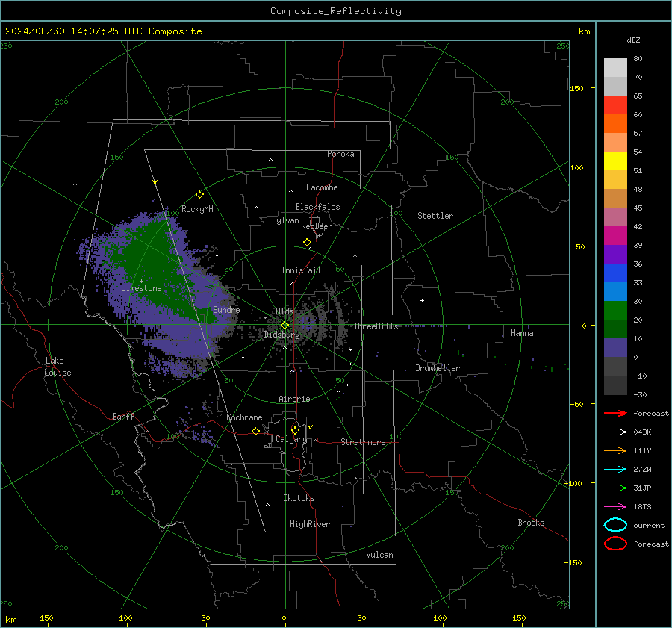This screenshot has width=672, height=628.
Task: Click the red forecast ellipse icon
Action: point(615,544)
